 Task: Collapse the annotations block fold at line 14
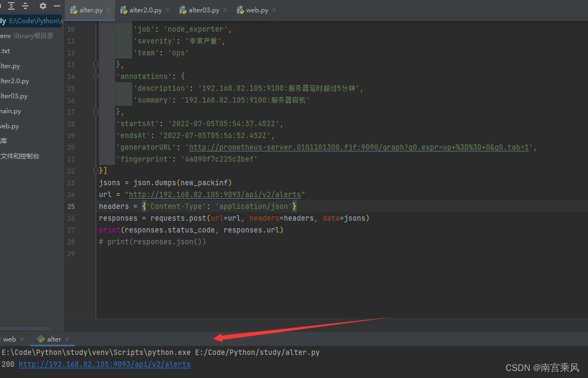tap(96, 76)
